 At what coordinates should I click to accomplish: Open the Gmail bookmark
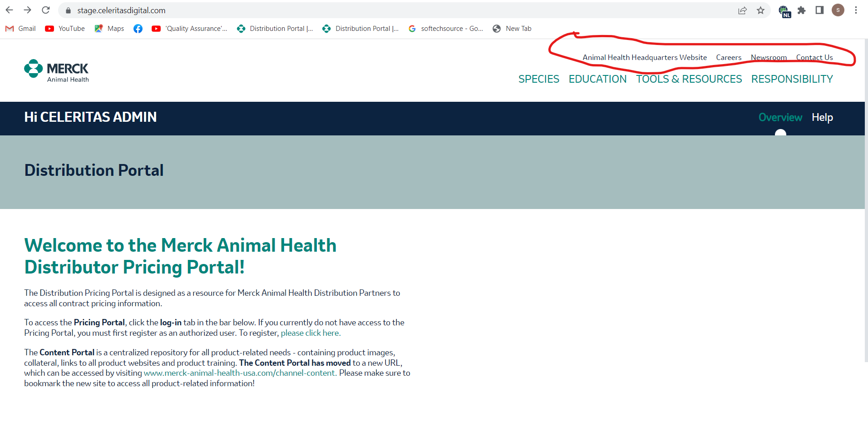tap(20, 29)
